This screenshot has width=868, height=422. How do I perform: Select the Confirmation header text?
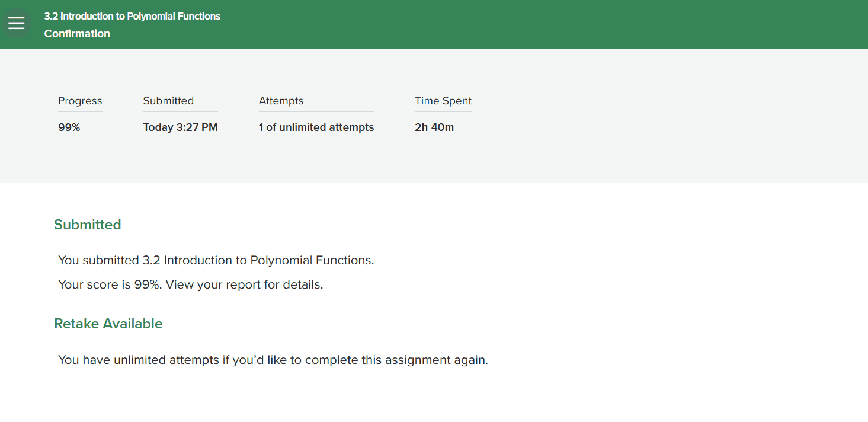pyautogui.click(x=77, y=34)
